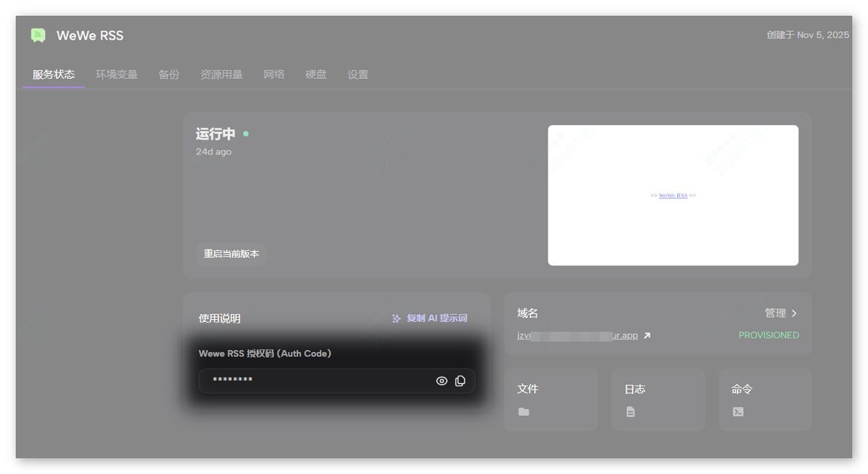Screen dimensions: 868x474
Task: Go to the 设置 tab
Action: click(x=358, y=75)
